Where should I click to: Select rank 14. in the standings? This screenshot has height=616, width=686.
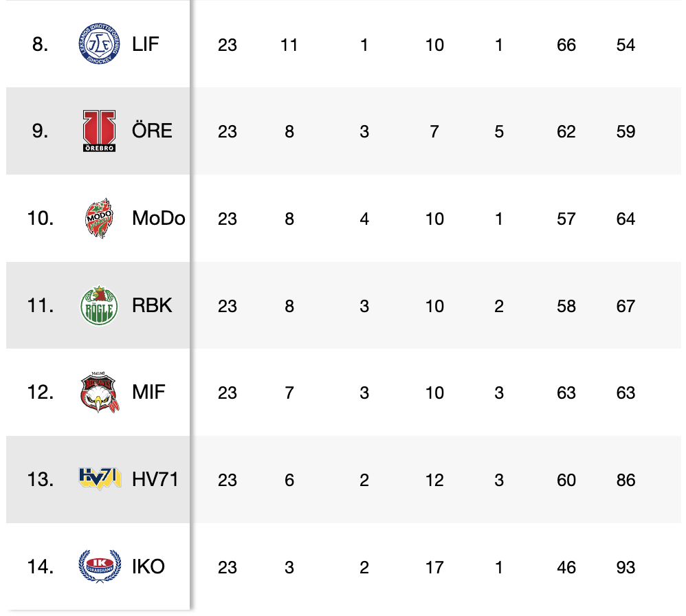click(x=41, y=566)
